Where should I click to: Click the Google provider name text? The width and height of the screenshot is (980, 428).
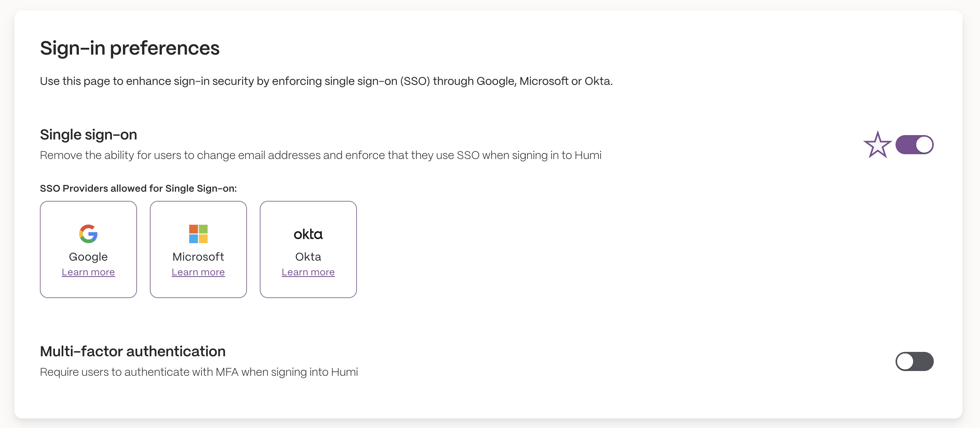[88, 257]
